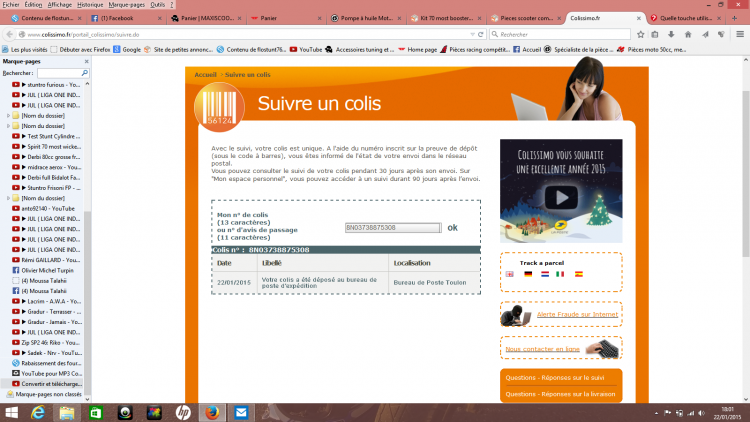This screenshot has width=750, height=422.
Task: Open a new tab with plus icon
Action: tap(734, 18)
